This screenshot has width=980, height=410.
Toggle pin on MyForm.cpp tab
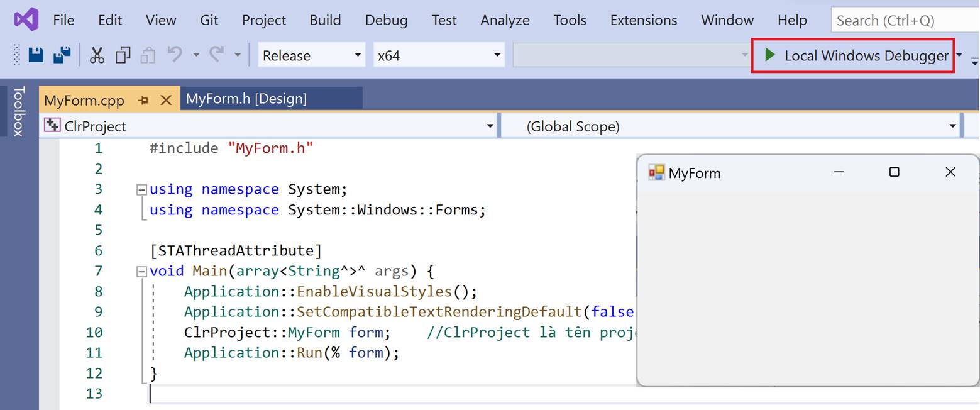coord(143,100)
